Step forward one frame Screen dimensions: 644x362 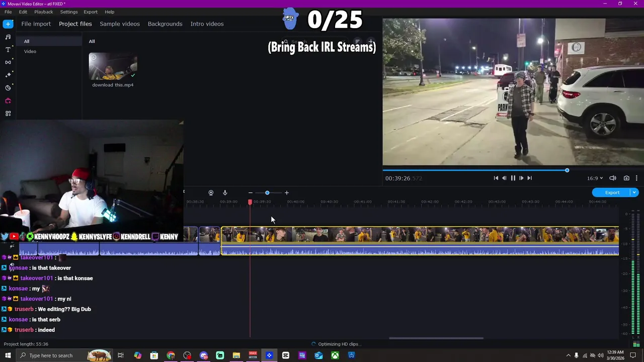pyautogui.click(x=521, y=178)
